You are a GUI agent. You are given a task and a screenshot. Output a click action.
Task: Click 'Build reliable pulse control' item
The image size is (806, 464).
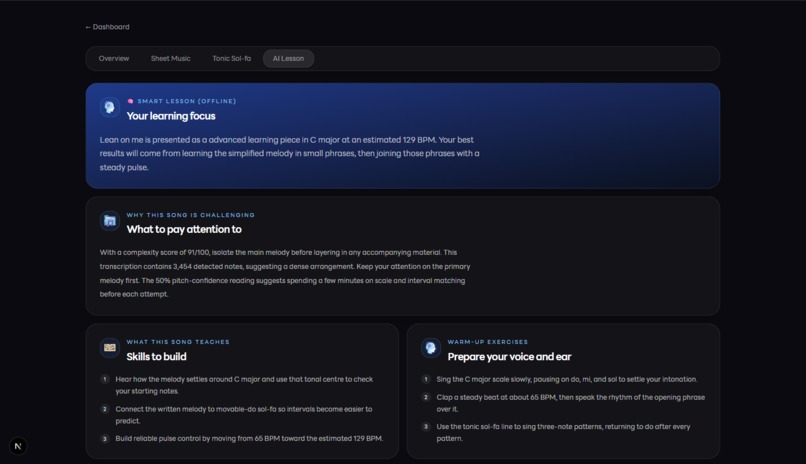(249, 439)
